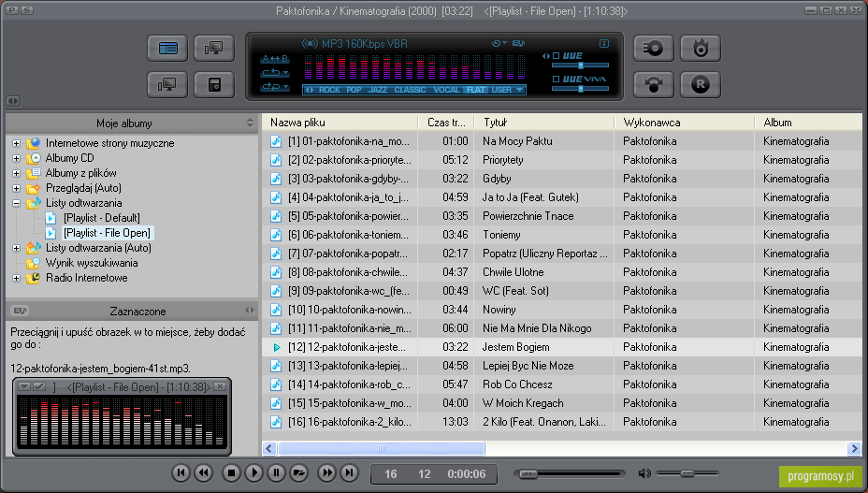Click the checkmark button on mini visualizer

[x=39, y=386]
